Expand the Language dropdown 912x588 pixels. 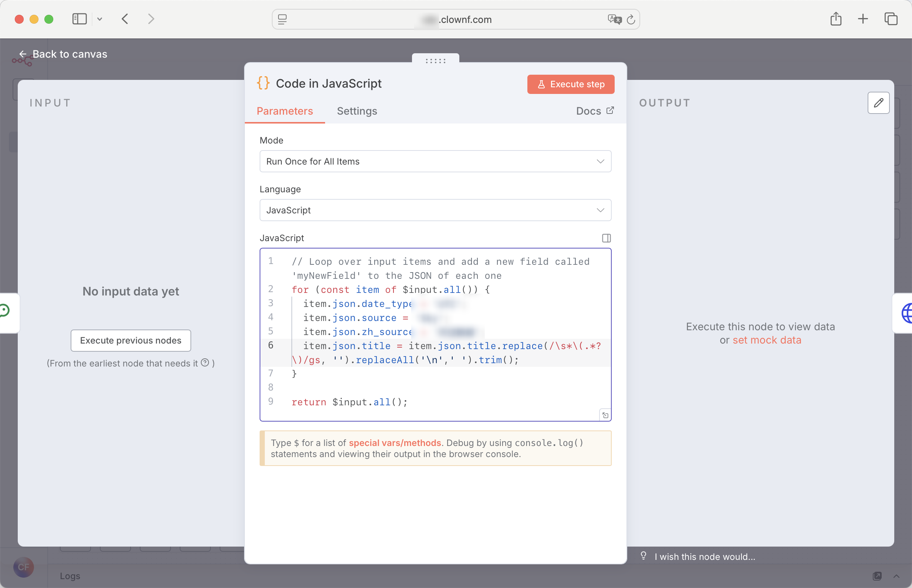[x=435, y=210]
